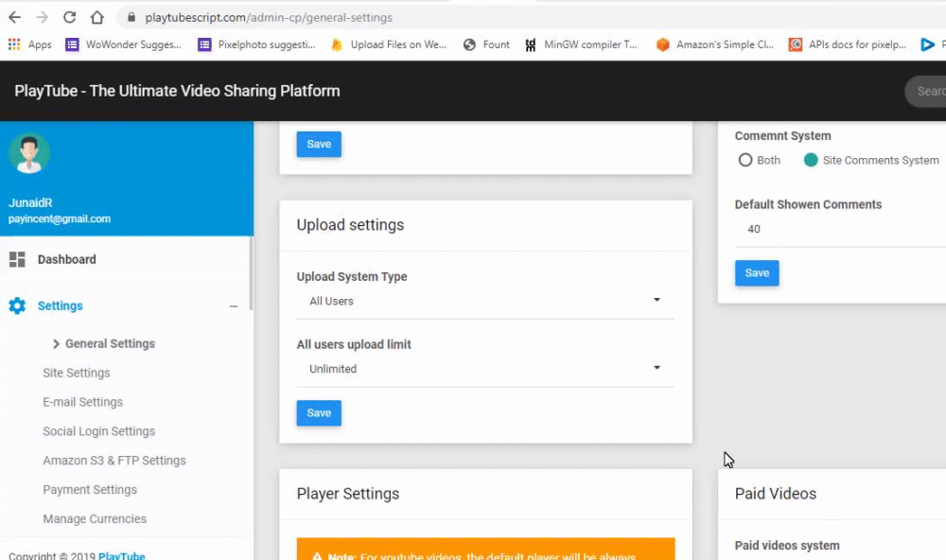Click the Paid videos system label

[x=787, y=546]
